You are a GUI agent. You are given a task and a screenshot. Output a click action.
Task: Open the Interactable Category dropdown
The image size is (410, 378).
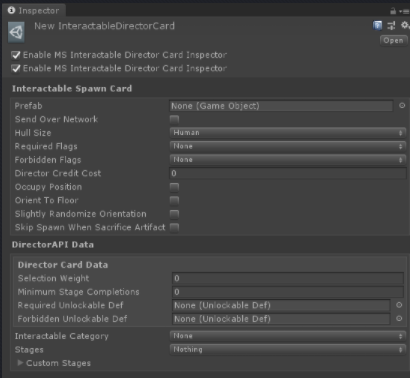click(x=288, y=336)
